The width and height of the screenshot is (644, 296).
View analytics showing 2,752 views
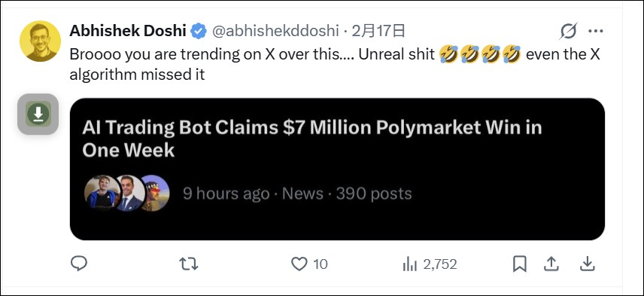pyautogui.click(x=430, y=264)
